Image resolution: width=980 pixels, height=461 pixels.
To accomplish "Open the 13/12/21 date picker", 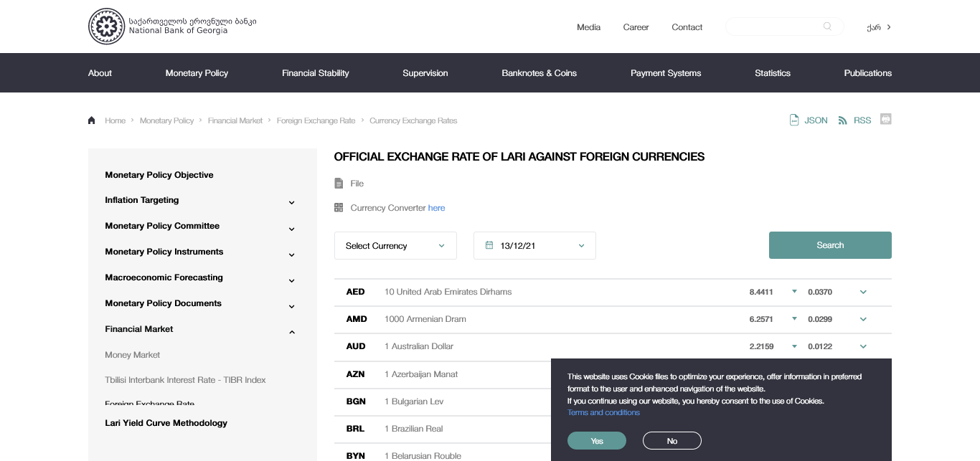I will 534,245.
